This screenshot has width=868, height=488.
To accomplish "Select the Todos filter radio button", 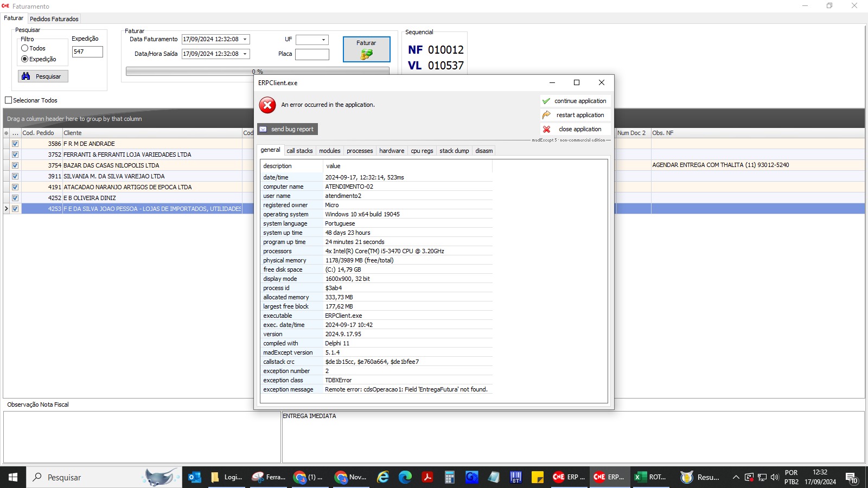I will pos(25,48).
